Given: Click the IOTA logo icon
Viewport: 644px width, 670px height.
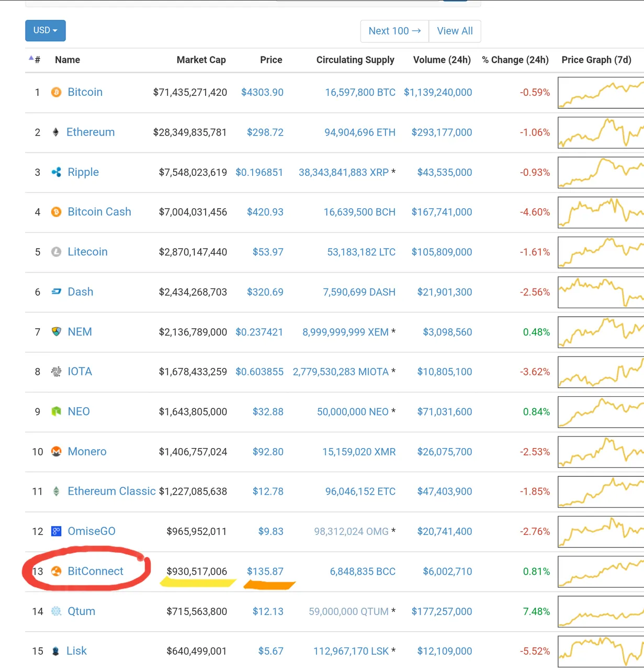Looking at the screenshot, I should click(x=56, y=372).
